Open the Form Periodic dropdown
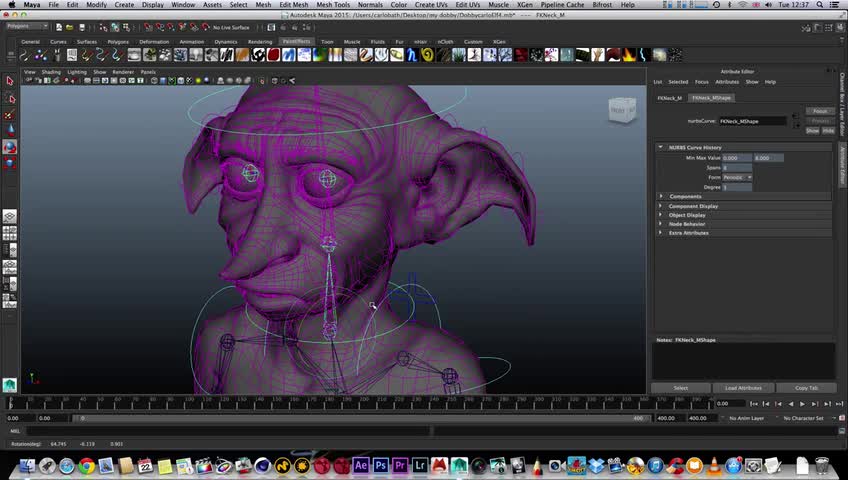 [x=738, y=177]
